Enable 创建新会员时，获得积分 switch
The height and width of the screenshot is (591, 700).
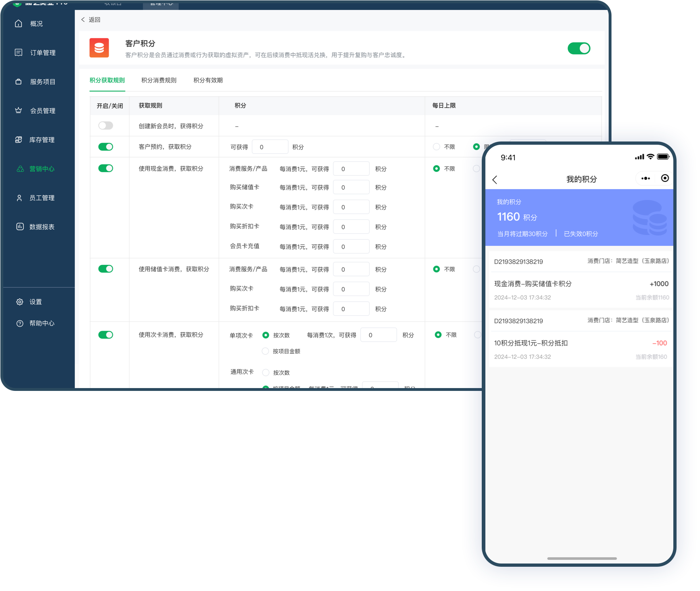(x=105, y=126)
